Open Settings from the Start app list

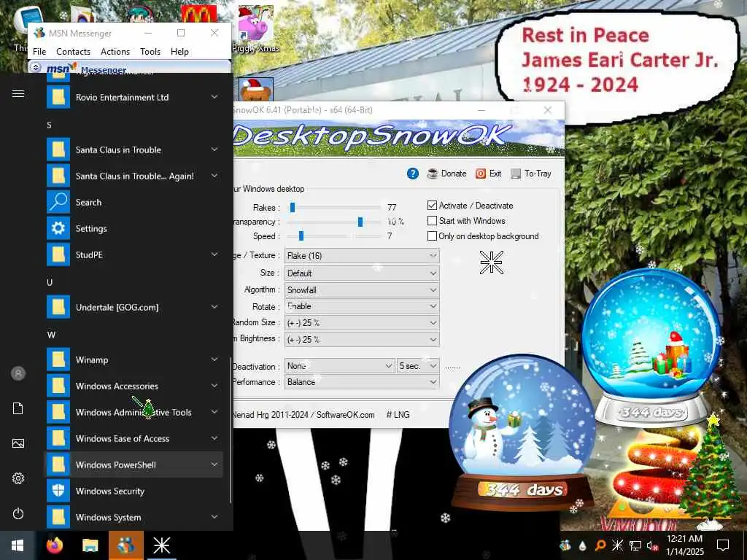134,228
